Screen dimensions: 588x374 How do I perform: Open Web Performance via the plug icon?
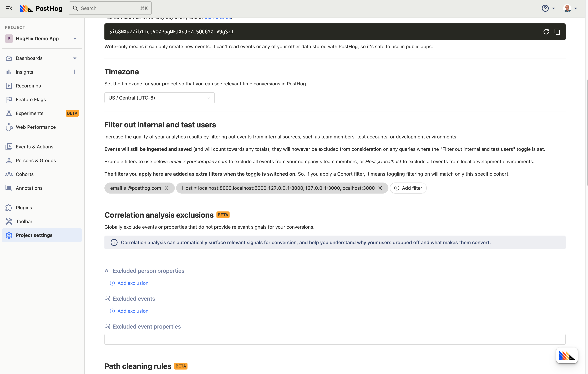[x=9, y=127]
